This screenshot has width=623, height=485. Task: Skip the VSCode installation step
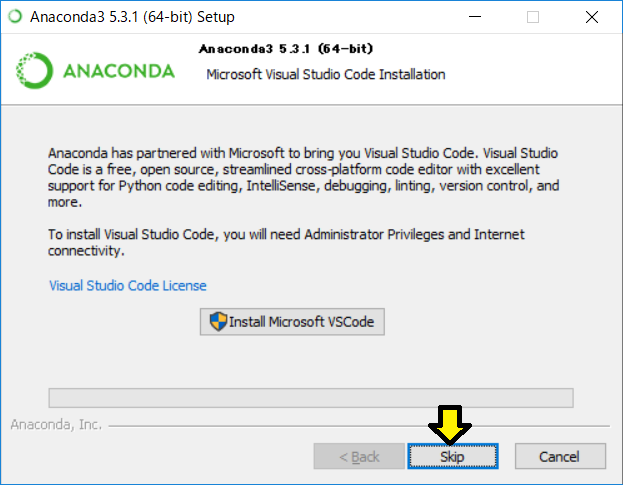(x=453, y=456)
